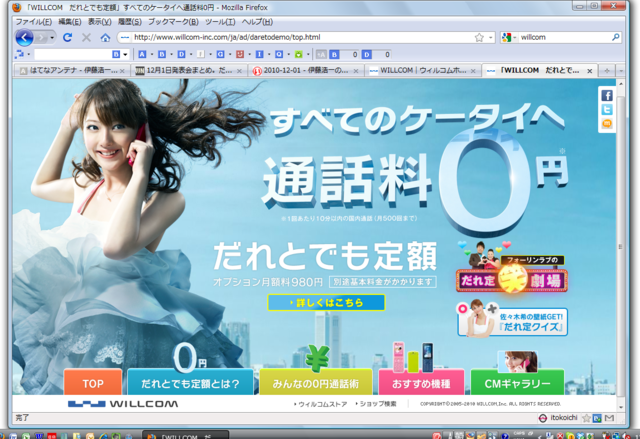
Task: Open the ヘルプ(H) menu
Action: 257,22
